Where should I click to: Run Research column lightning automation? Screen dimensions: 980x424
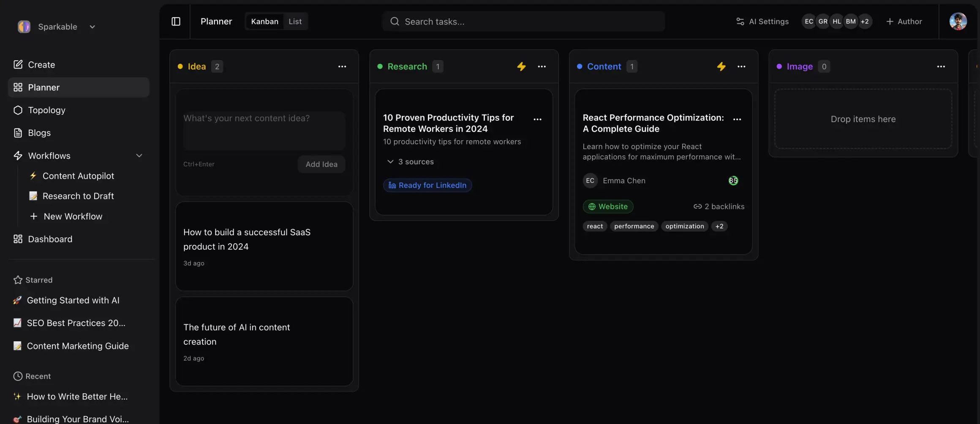pyautogui.click(x=521, y=67)
